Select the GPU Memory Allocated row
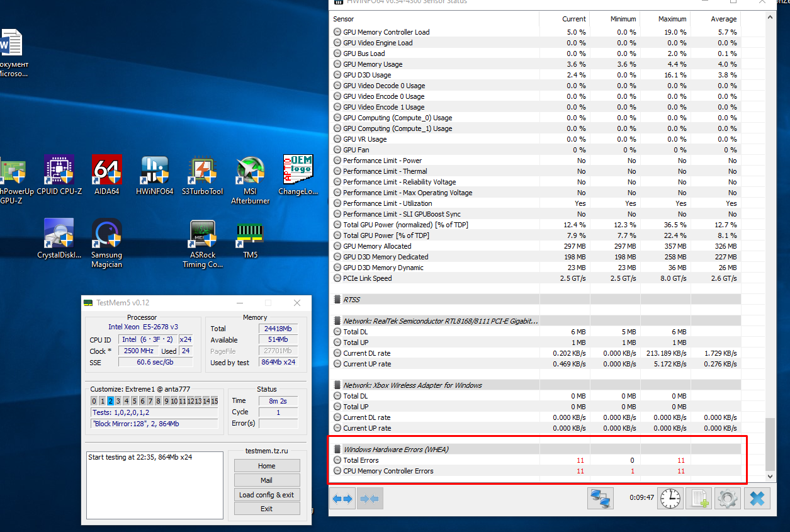The width and height of the screenshot is (790, 532). (536, 246)
